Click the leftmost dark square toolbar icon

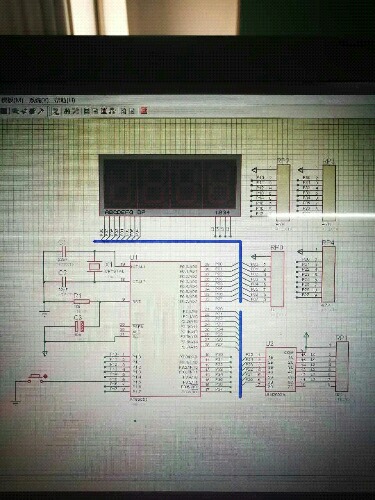tap(4, 111)
